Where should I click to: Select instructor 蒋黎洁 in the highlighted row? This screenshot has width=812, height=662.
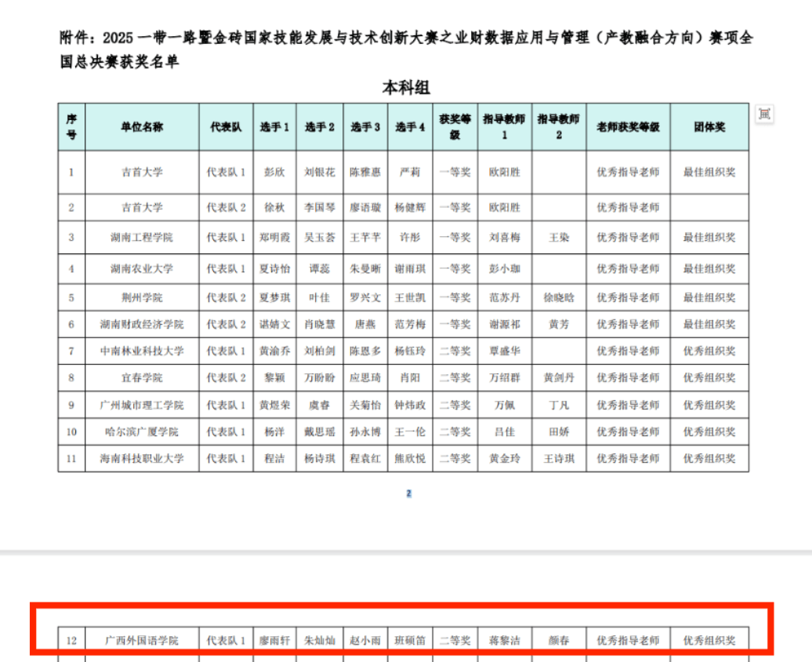coord(504,640)
